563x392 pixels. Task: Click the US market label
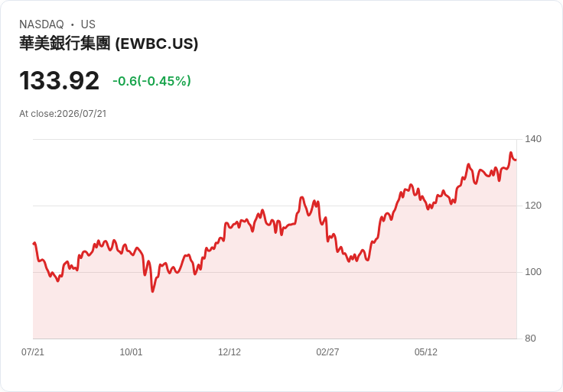[88, 24]
